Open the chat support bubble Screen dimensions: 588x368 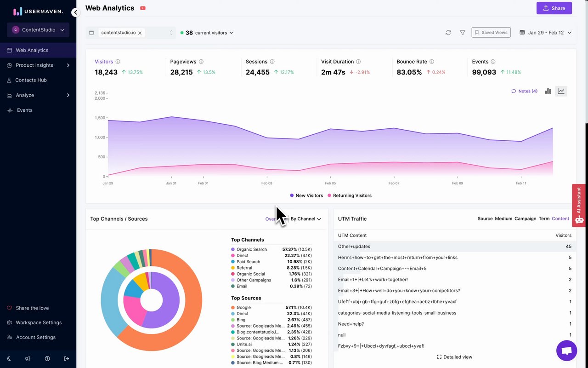pyautogui.click(x=566, y=351)
